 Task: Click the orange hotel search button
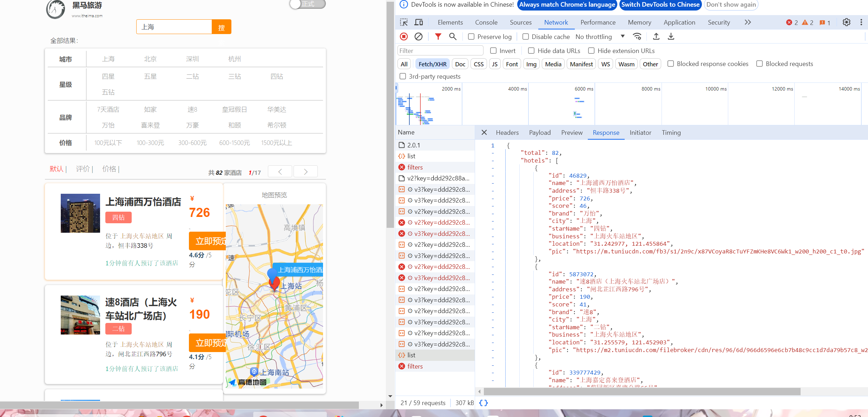[221, 27]
